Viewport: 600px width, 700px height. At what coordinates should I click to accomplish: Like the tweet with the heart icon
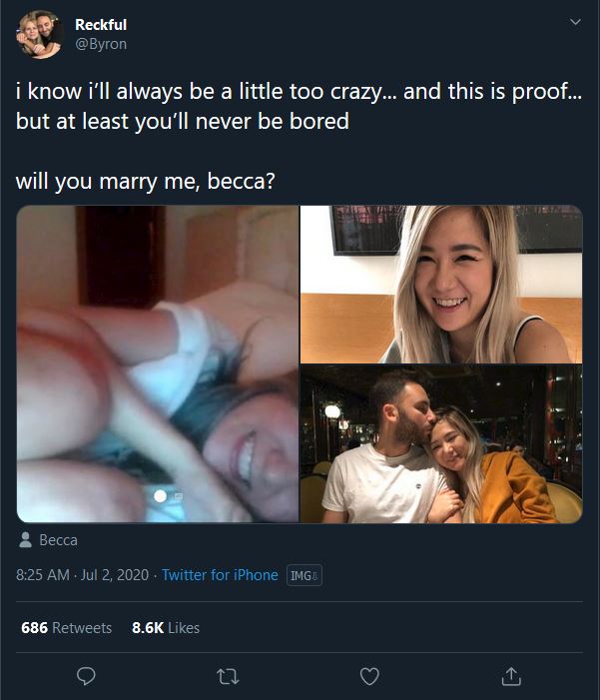coord(369,676)
